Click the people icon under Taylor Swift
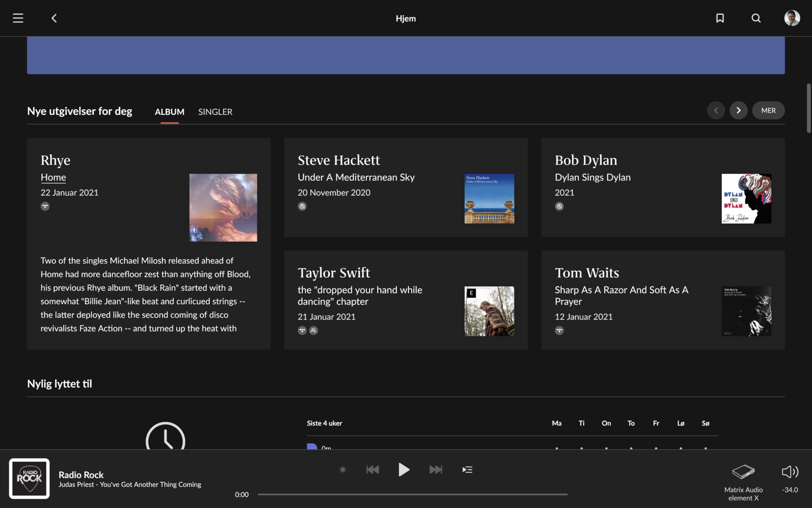812x508 pixels. pyautogui.click(x=313, y=330)
